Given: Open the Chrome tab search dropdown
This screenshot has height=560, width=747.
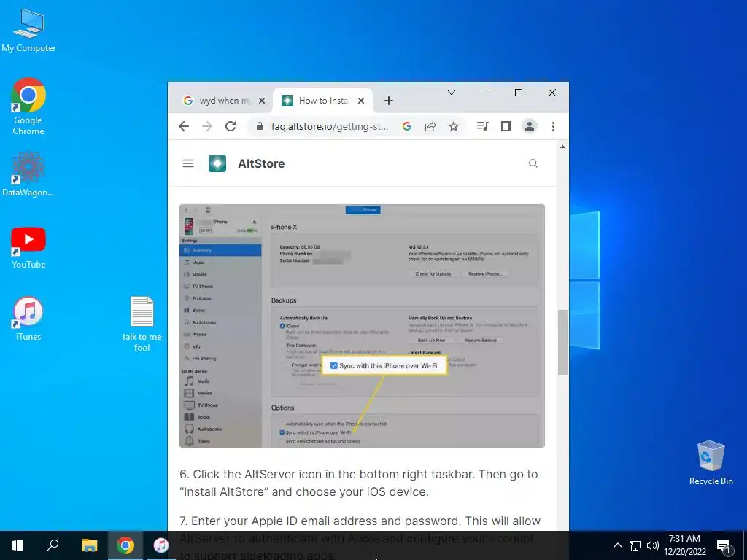Looking at the screenshot, I should 451,93.
